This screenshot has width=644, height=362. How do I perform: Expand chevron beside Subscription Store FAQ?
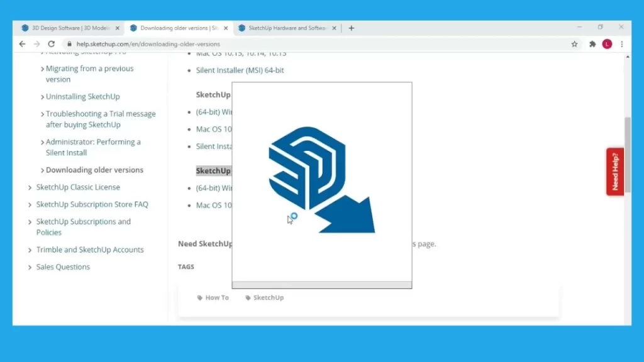tap(30, 205)
